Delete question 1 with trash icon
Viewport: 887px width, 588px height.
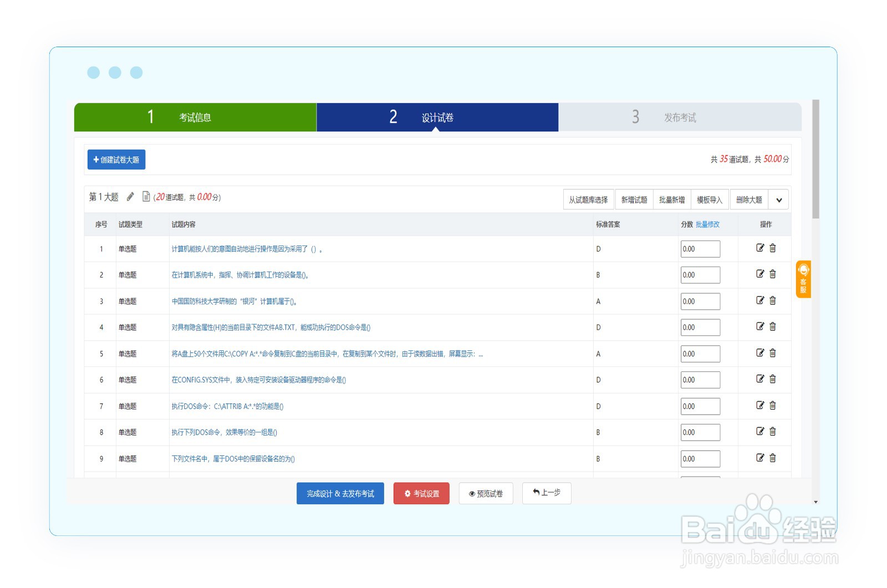coord(772,248)
